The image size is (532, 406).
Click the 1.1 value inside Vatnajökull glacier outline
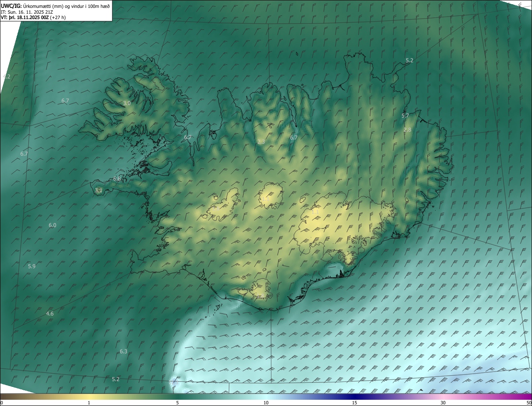coord(315,212)
